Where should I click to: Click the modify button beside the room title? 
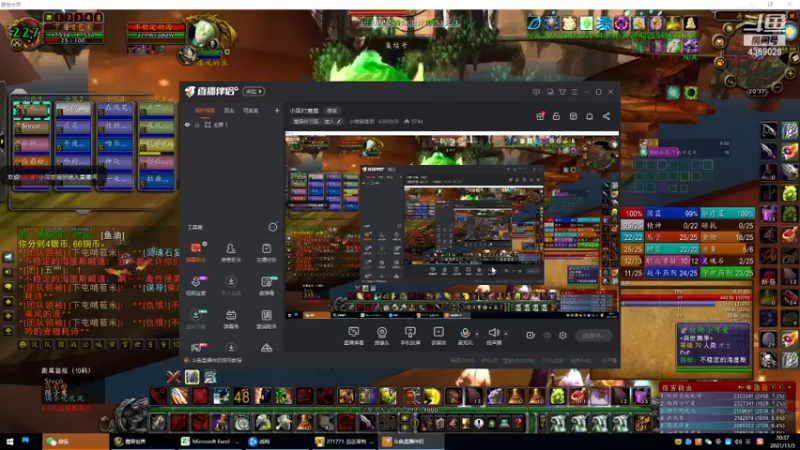tap(332, 110)
